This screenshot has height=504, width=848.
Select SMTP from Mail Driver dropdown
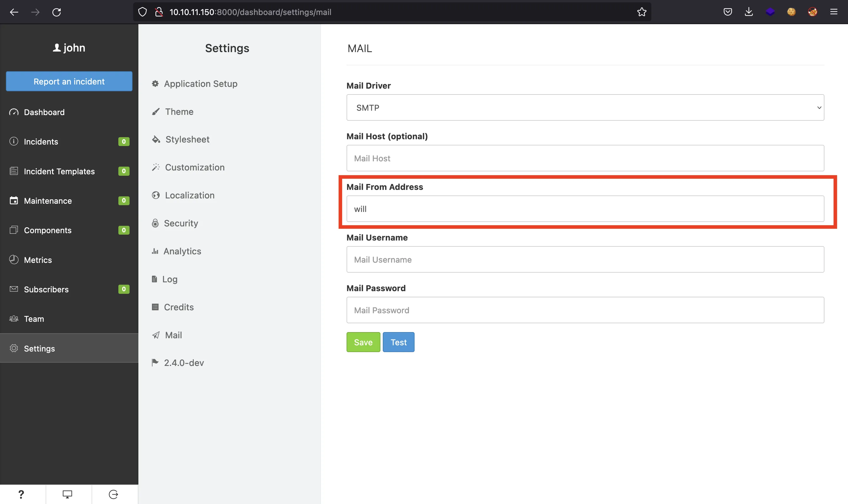pos(585,107)
